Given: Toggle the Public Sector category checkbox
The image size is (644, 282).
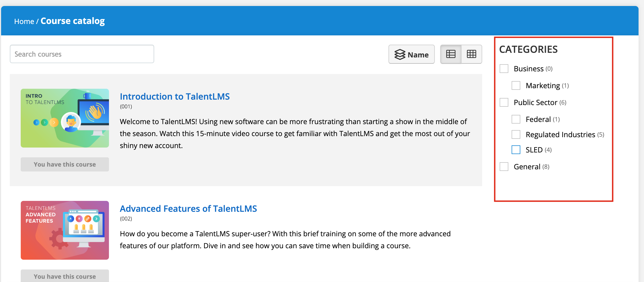Looking at the screenshot, I should [x=504, y=102].
